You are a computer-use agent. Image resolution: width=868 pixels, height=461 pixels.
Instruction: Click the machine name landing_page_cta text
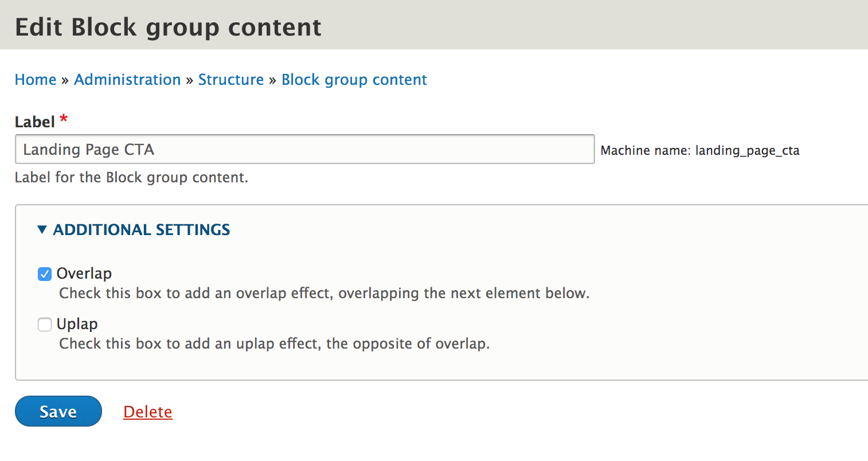tap(748, 150)
